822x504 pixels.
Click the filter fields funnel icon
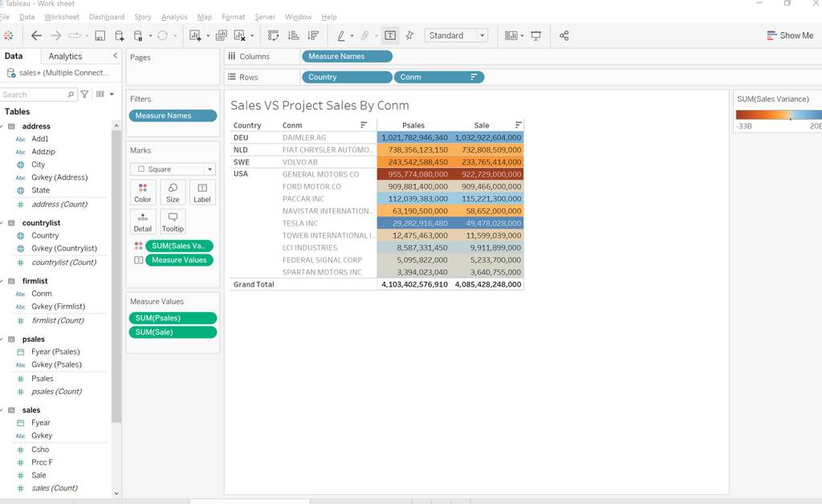pos(84,95)
